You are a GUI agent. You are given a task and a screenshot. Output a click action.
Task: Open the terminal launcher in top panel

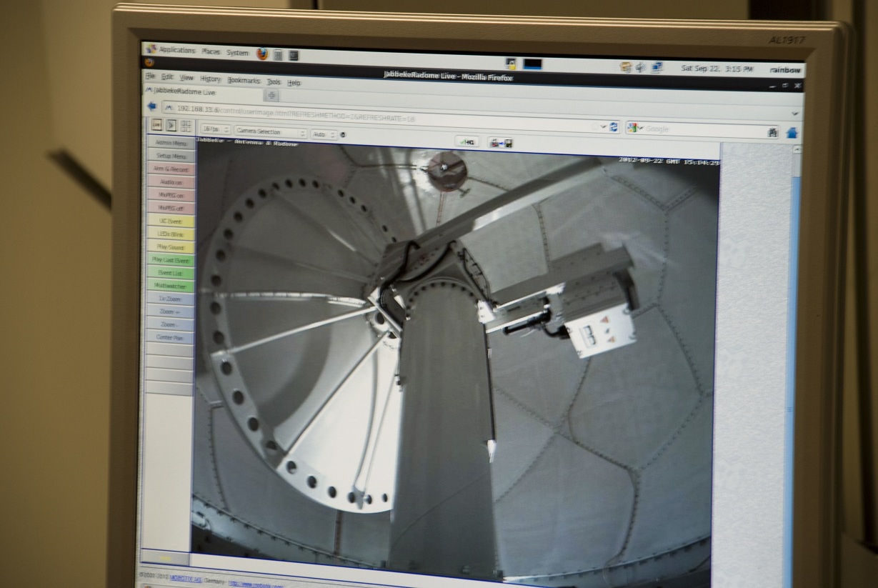tap(294, 55)
